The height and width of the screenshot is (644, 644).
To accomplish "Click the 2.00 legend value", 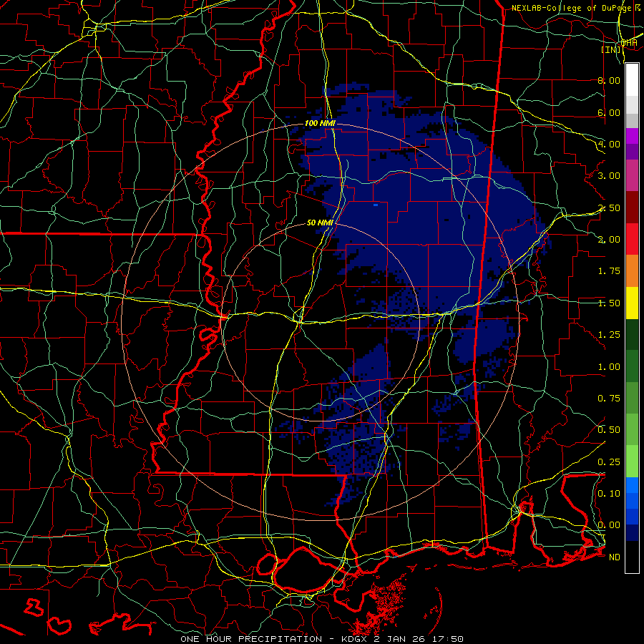I will tap(609, 240).
